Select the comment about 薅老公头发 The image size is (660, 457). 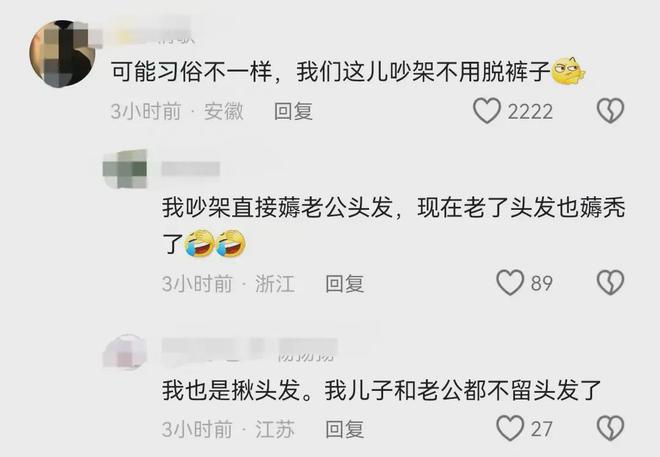pos(394,226)
